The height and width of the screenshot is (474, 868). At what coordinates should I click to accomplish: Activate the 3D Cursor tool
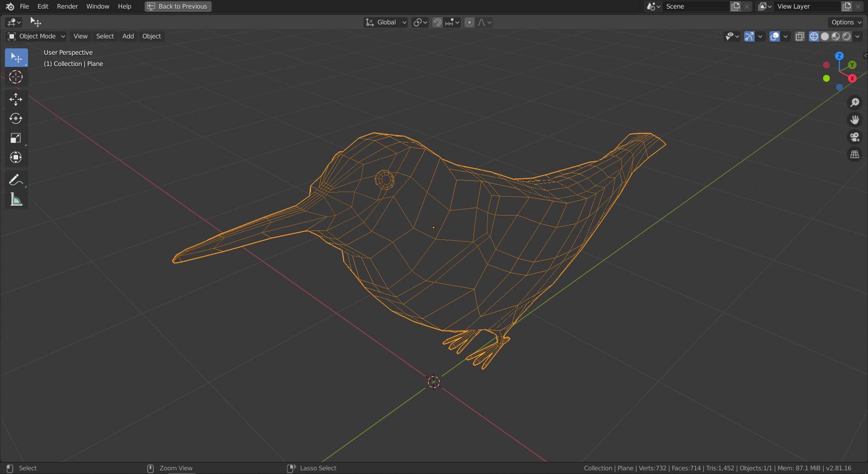pos(16,77)
